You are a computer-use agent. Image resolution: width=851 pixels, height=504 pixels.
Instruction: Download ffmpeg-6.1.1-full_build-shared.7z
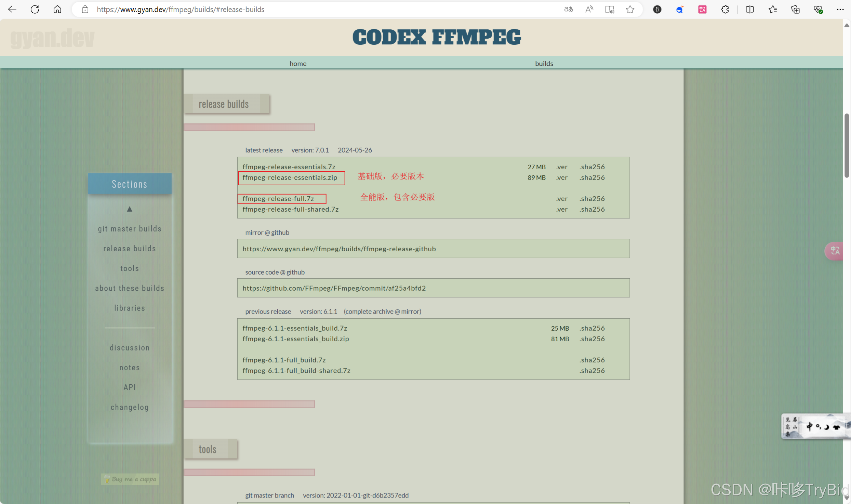[296, 371]
